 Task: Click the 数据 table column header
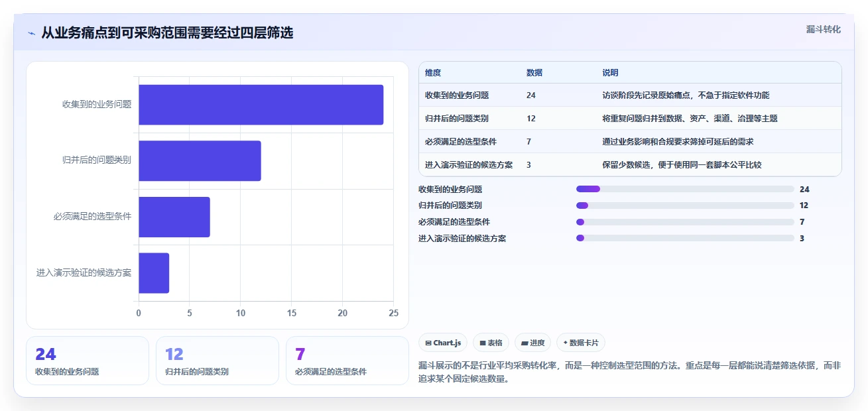534,73
